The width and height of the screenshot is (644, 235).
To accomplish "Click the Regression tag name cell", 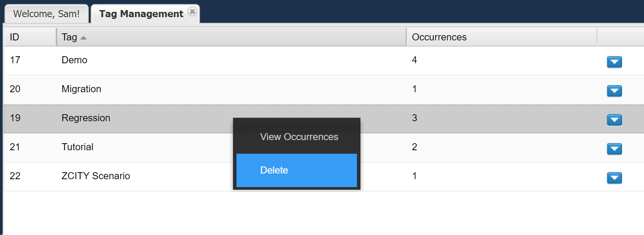I will point(86,118).
